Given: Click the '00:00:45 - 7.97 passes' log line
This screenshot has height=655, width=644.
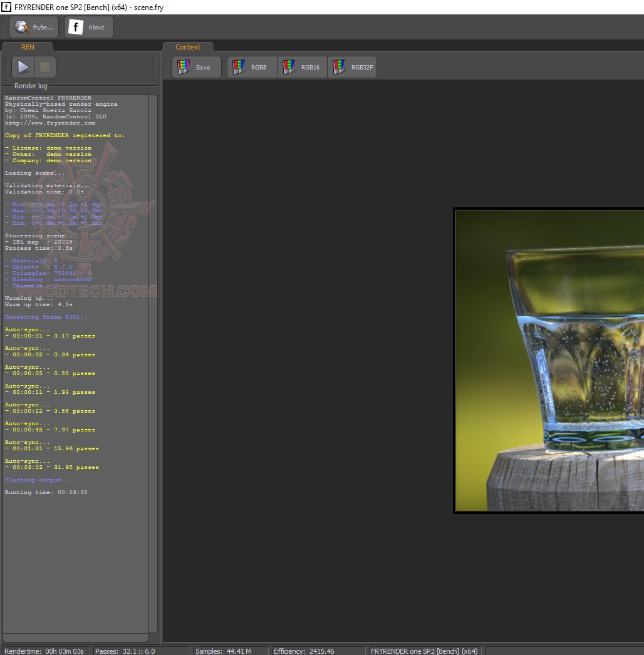Looking at the screenshot, I should click(49, 430).
